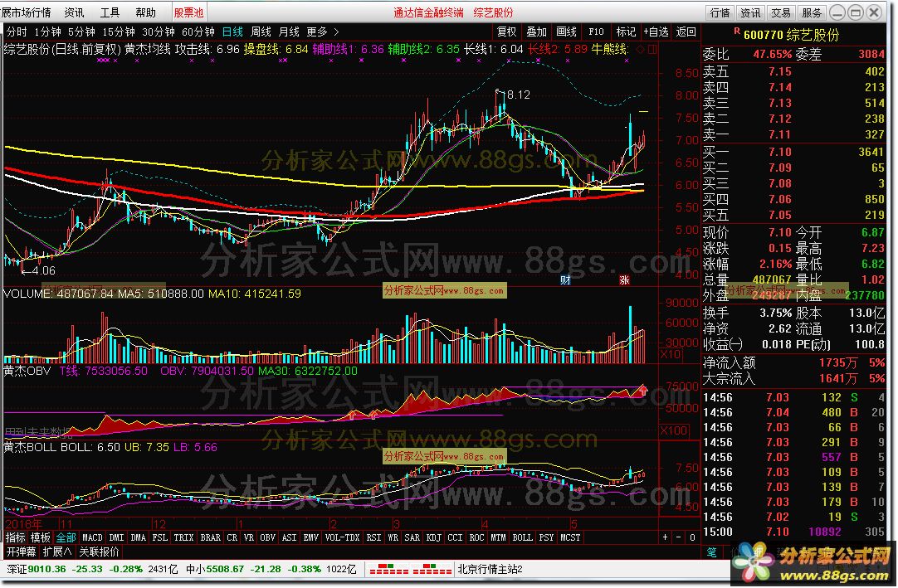Select the VOL-TDX indicator tab
This screenshot has width=898, height=588.
[x=342, y=537]
